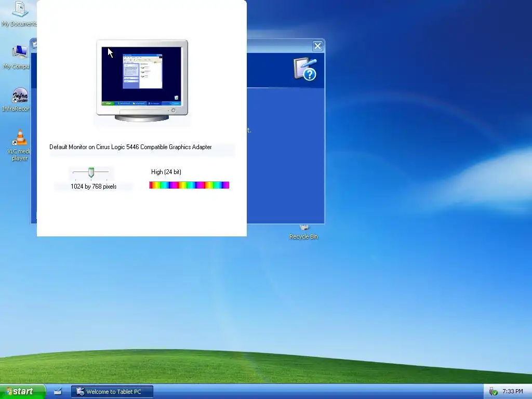Click the Safely Remove Hardware tray icon
Screen dimensions: 532x399
tap(493, 392)
